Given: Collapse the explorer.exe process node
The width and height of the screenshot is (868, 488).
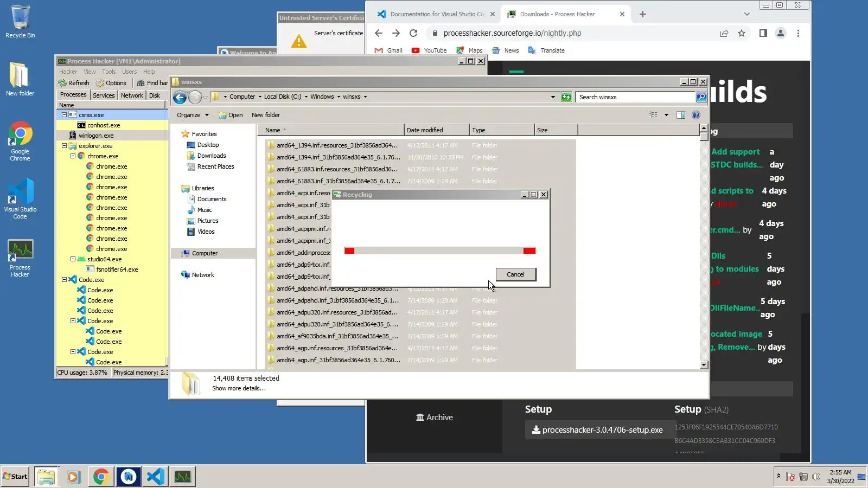Looking at the screenshot, I should coord(65,146).
